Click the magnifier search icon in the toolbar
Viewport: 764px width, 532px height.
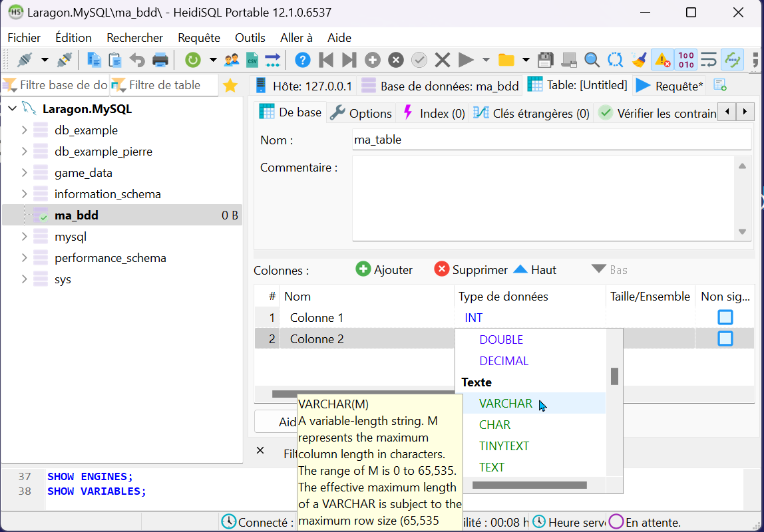coord(592,61)
